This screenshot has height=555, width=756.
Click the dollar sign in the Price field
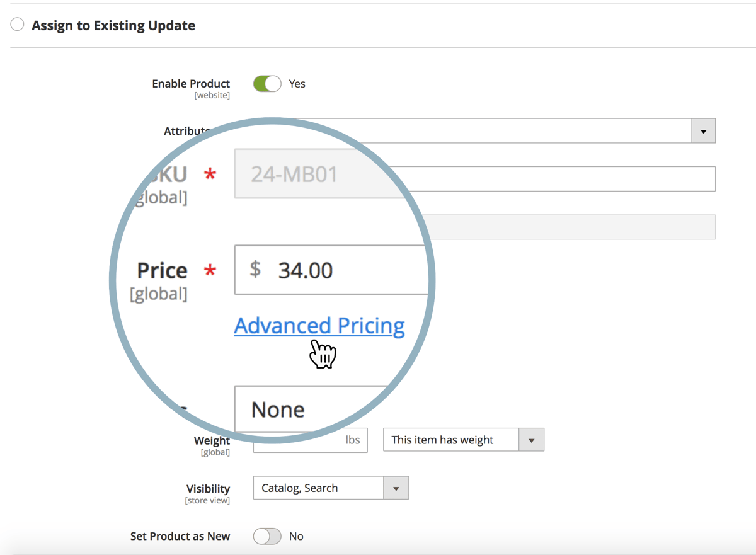pyautogui.click(x=255, y=270)
